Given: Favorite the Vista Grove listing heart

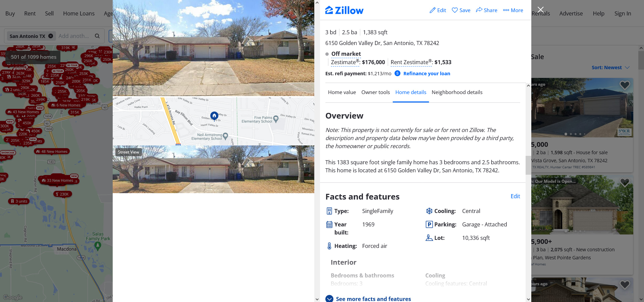Looking at the screenshot, I should click(625, 85).
